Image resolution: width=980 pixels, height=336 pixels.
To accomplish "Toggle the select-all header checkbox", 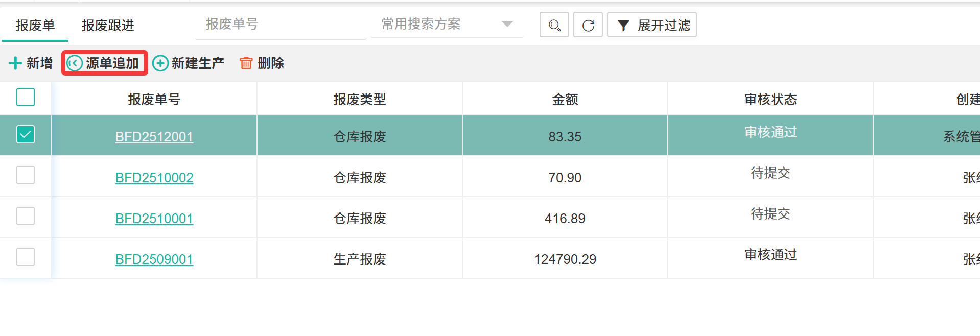I will coord(26,97).
